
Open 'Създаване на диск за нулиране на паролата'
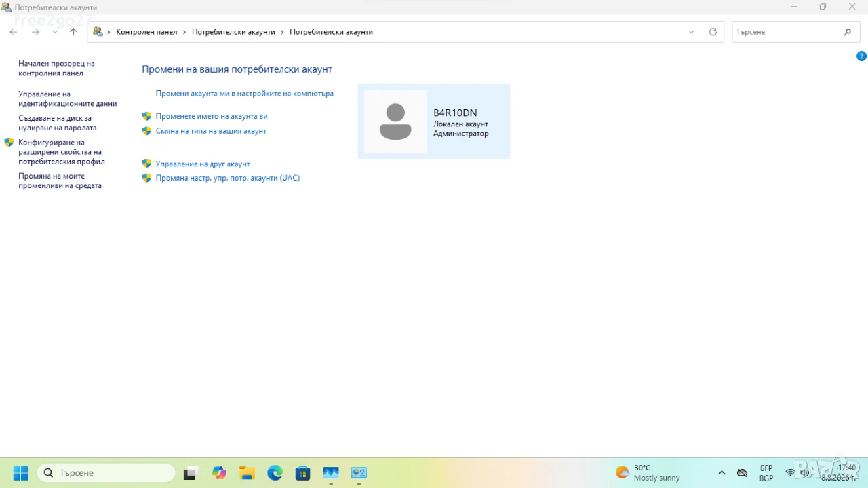click(58, 123)
